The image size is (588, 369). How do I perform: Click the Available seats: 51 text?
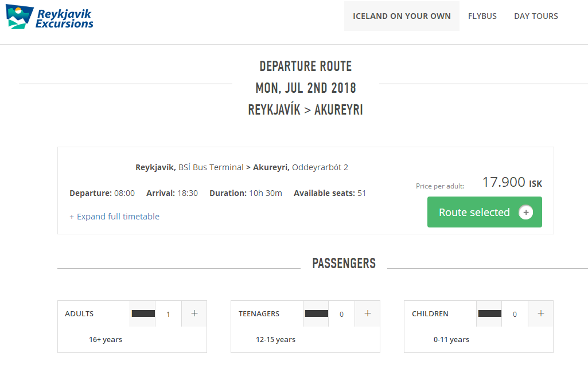coord(330,193)
